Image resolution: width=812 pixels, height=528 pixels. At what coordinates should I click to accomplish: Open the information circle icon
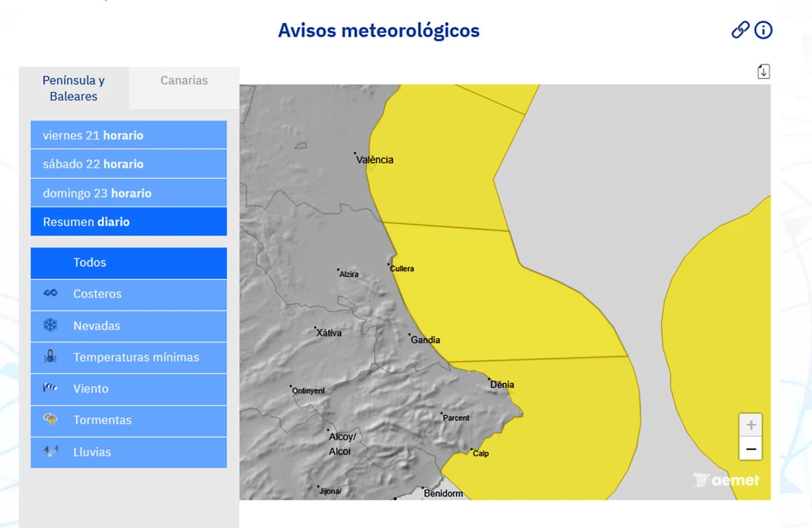tap(763, 30)
